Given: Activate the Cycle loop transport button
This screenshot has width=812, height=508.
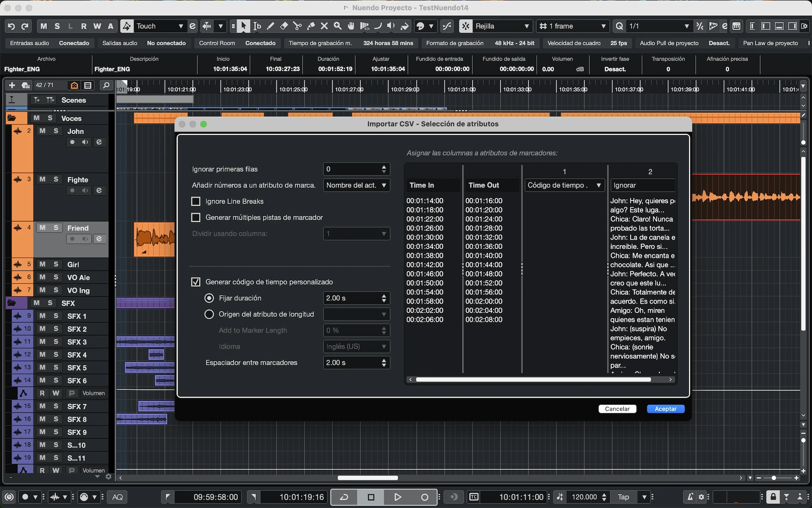Looking at the screenshot, I should coord(344,497).
